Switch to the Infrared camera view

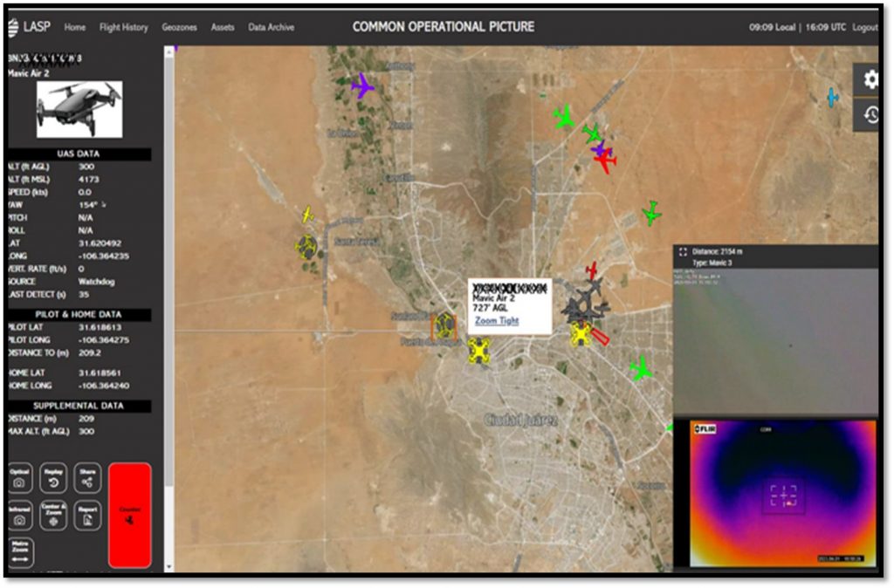coord(19,516)
